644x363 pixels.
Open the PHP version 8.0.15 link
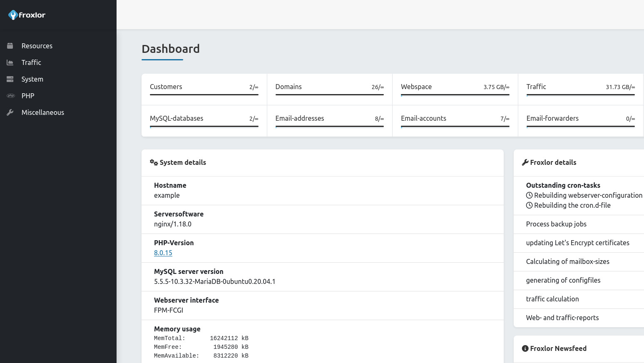(x=163, y=253)
